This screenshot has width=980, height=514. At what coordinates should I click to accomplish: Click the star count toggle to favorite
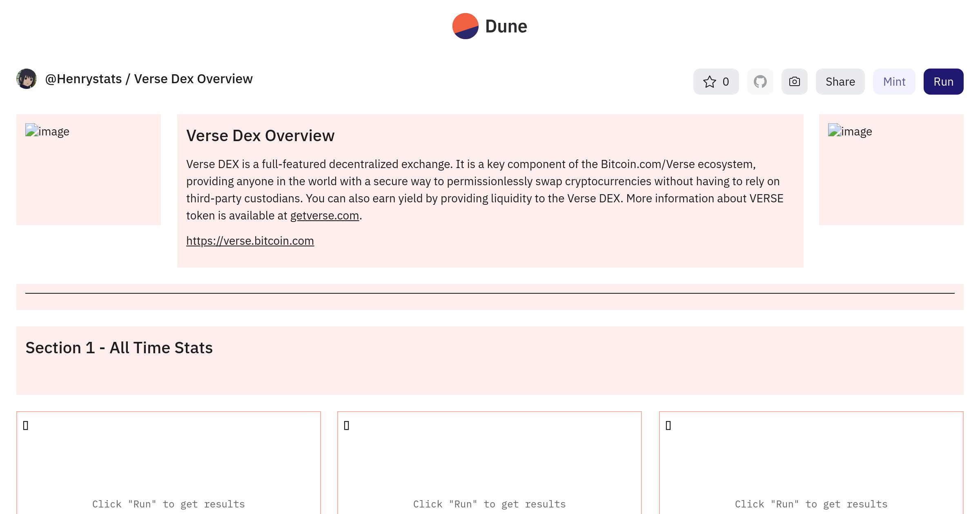tap(716, 82)
